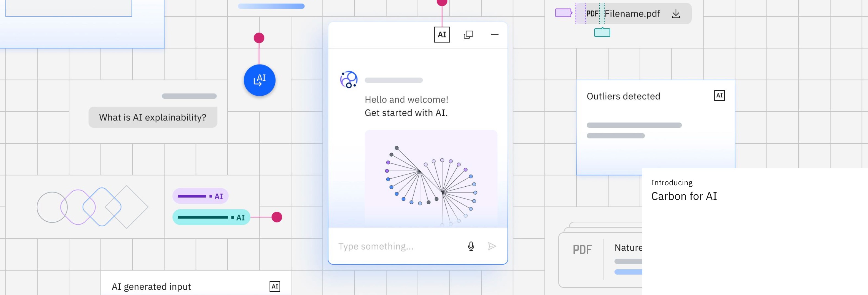Screen dimensions: 868x295
Task: Click the PDF icon beside Filename.pdf
Action: pyautogui.click(x=592, y=14)
